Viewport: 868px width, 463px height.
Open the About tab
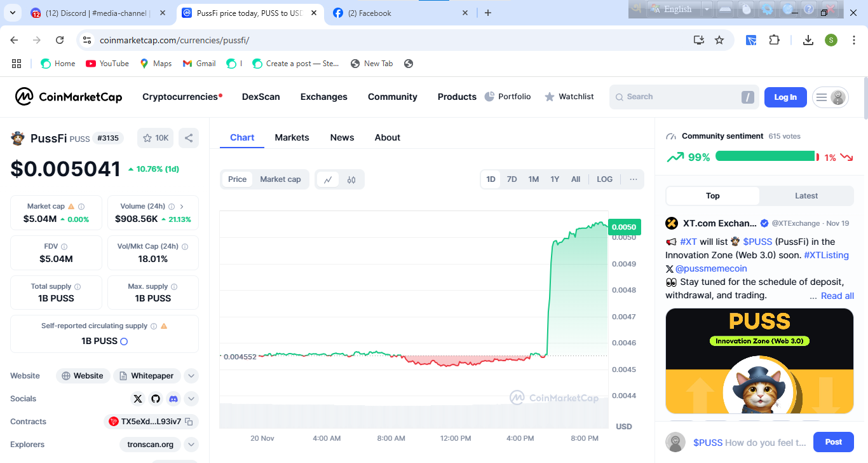[388, 137]
